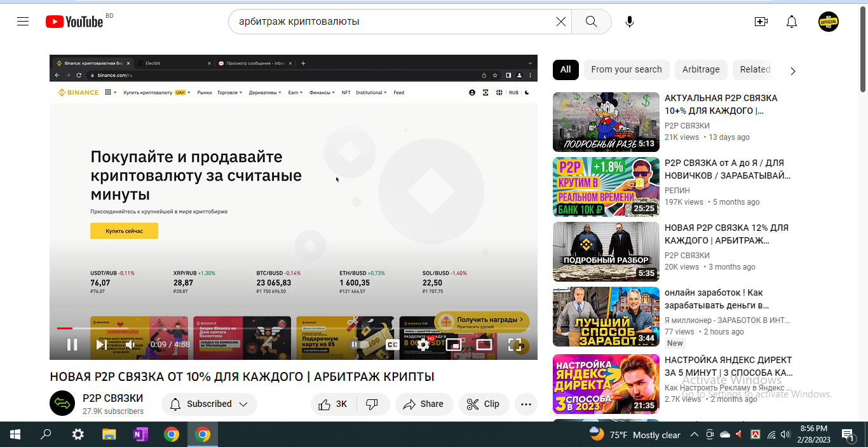Open P2P СВЯЗКИ channel name link

[112, 398]
